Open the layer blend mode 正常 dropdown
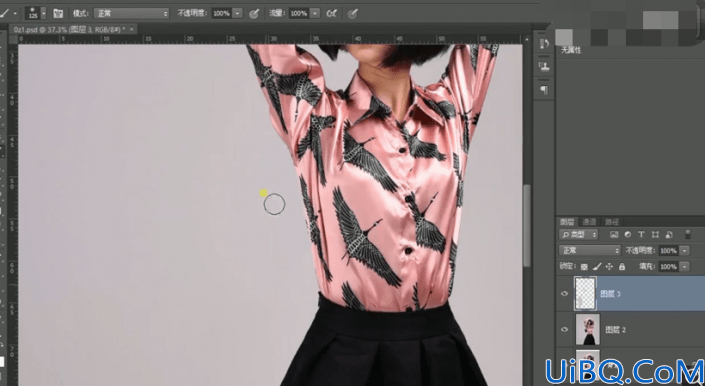This screenshot has width=705, height=386. [x=589, y=250]
